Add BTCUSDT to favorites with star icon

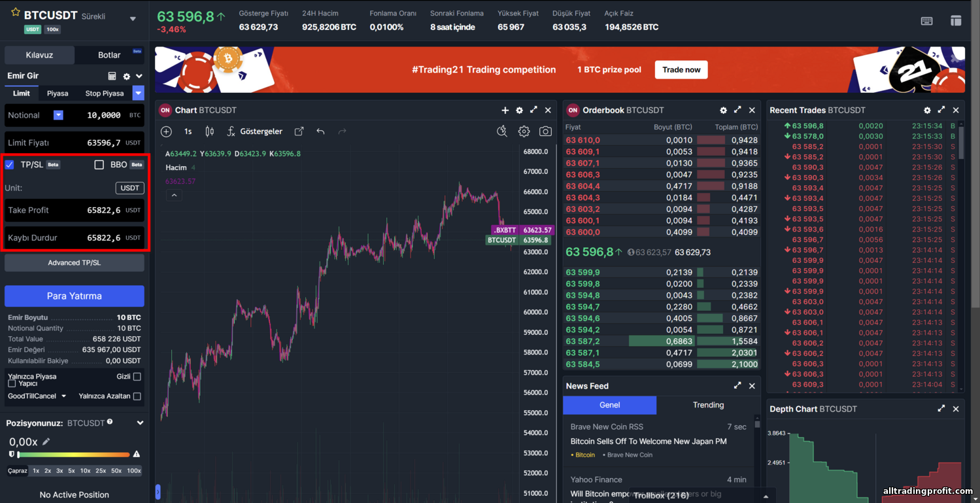(16, 12)
